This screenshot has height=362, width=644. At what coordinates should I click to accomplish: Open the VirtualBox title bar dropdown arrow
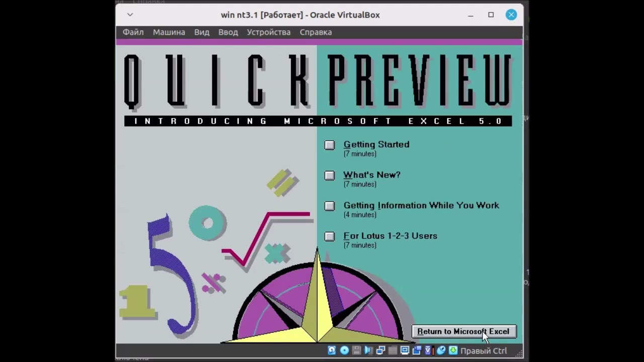click(130, 15)
